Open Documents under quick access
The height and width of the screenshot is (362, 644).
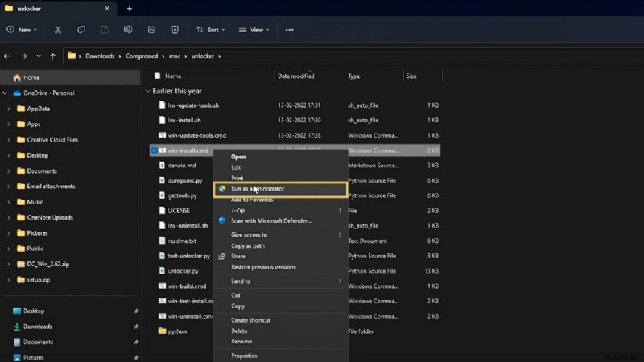(x=38, y=343)
